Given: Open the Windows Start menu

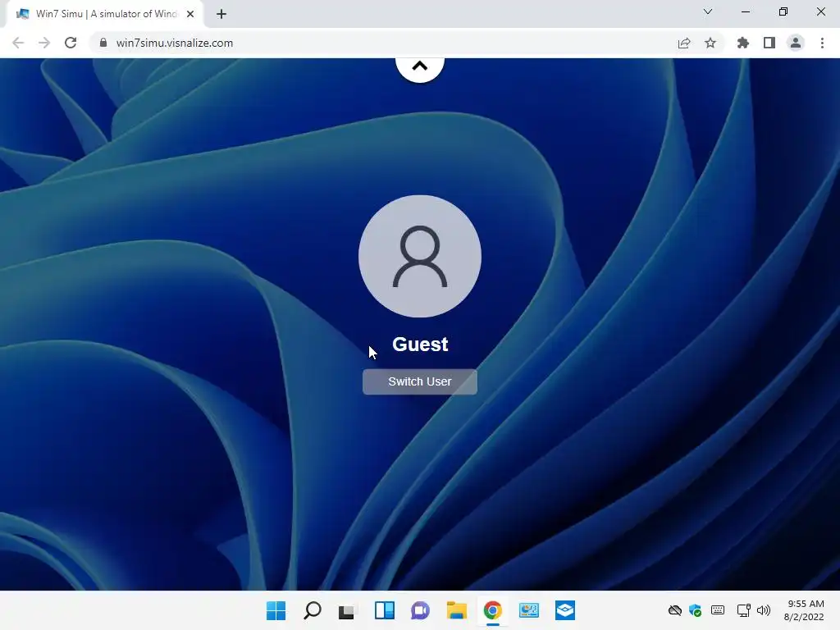Looking at the screenshot, I should pyautogui.click(x=276, y=610).
